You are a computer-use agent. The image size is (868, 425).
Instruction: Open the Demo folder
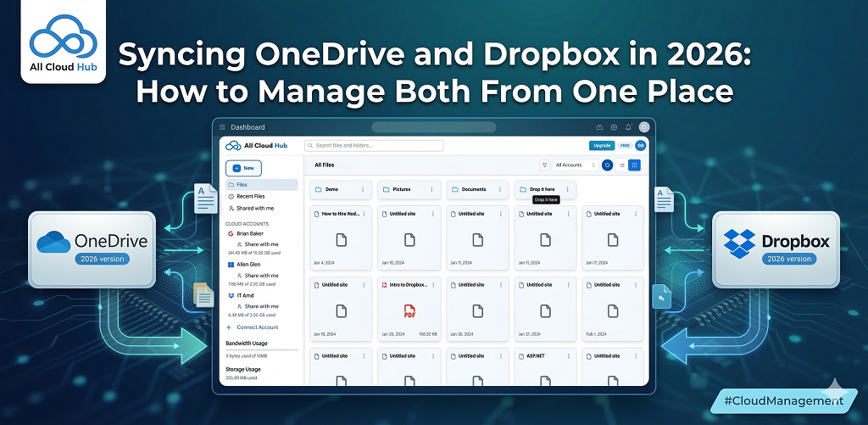pyautogui.click(x=341, y=189)
